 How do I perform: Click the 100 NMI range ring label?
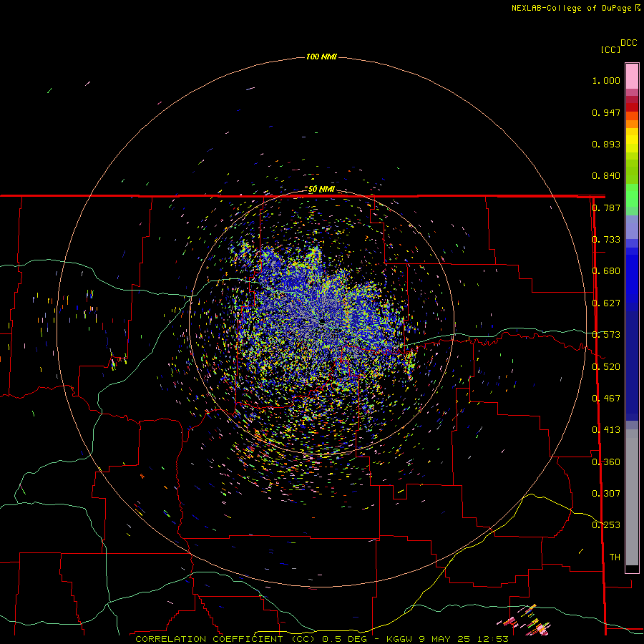point(321,57)
